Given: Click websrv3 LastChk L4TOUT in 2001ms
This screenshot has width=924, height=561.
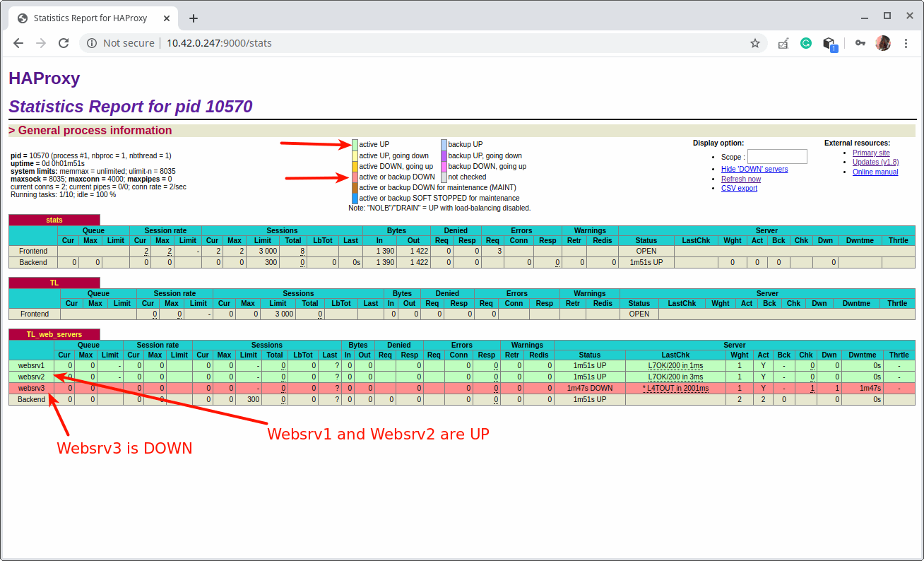Looking at the screenshot, I should pos(675,389).
